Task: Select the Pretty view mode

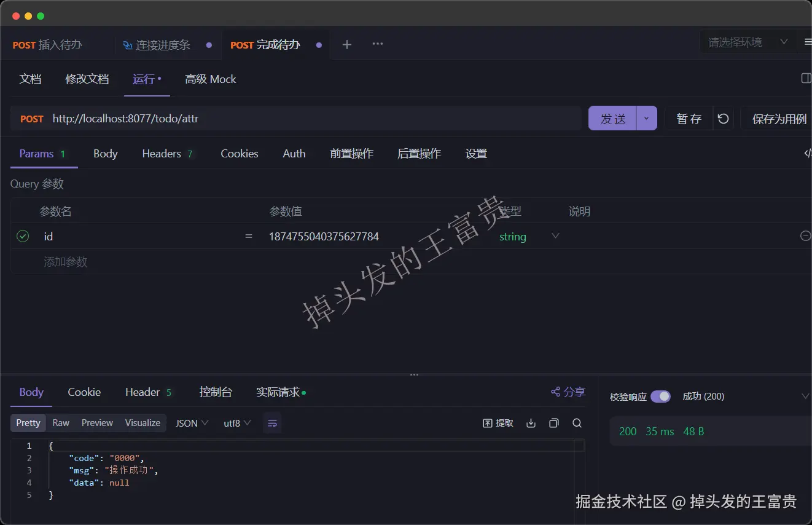Action: coord(28,423)
